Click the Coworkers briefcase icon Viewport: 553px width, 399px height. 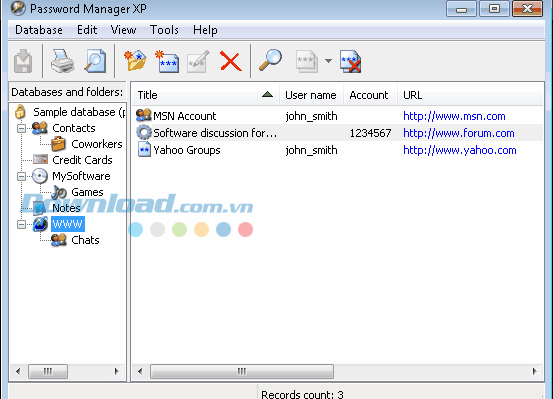point(59,144)
